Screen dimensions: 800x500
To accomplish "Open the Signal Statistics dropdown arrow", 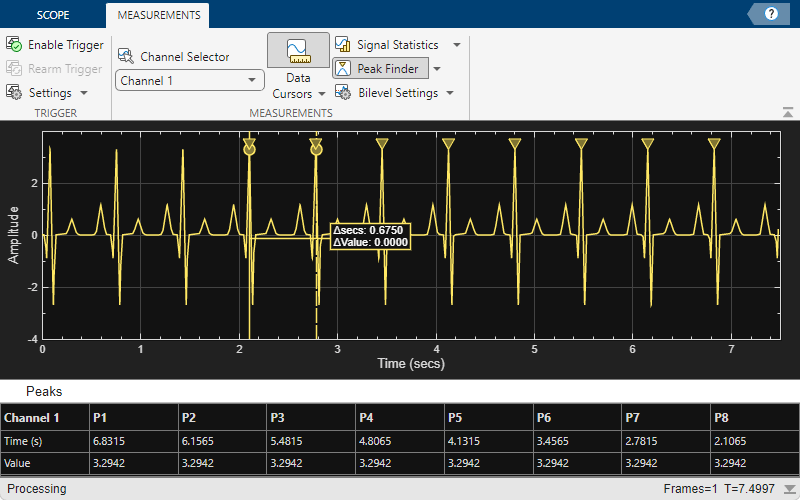I will pyautogui.click(x=457, y=45).
